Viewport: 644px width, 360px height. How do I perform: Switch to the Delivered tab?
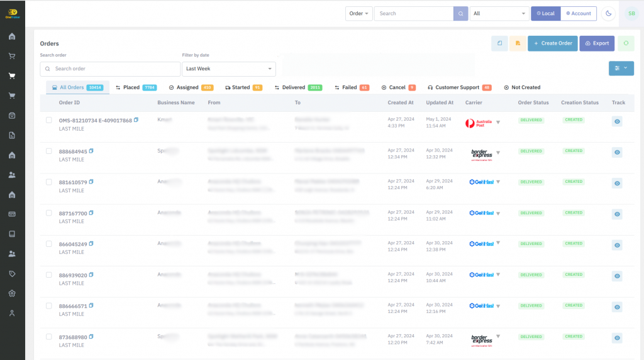[x=298, y=87]
